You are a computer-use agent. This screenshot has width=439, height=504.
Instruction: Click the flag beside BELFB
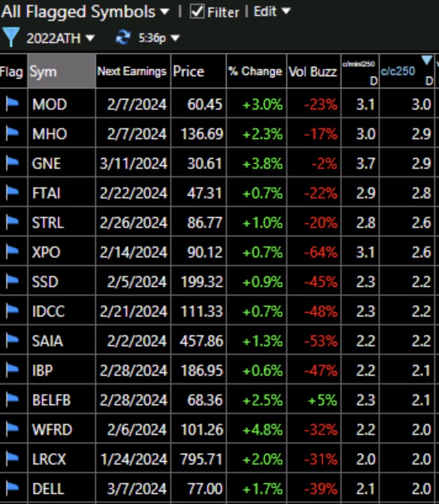(x=12, y=399)
